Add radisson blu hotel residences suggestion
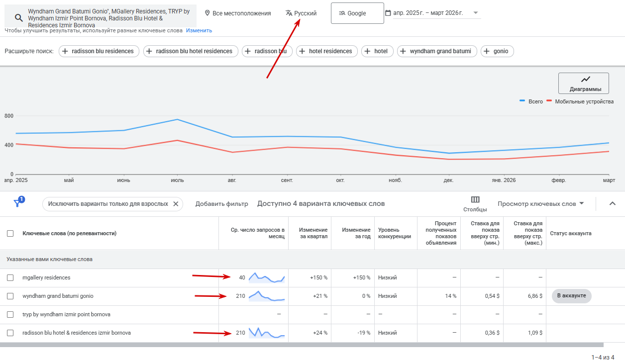 190,51
